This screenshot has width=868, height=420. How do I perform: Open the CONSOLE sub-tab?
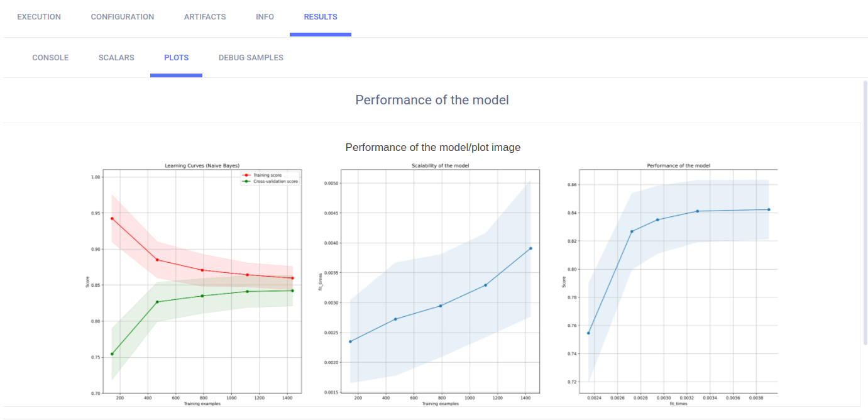click(50, 58)
